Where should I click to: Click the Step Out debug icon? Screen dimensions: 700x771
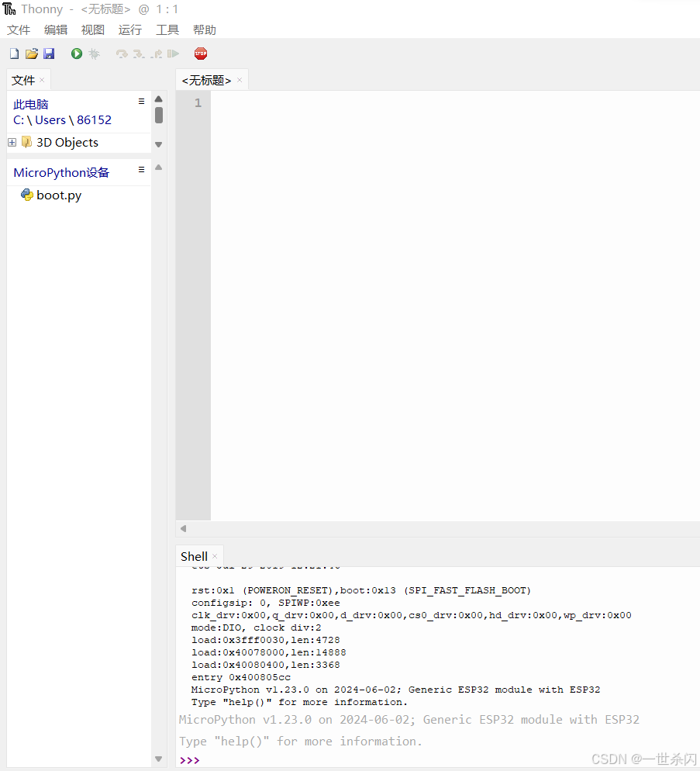tap(157, 53)
